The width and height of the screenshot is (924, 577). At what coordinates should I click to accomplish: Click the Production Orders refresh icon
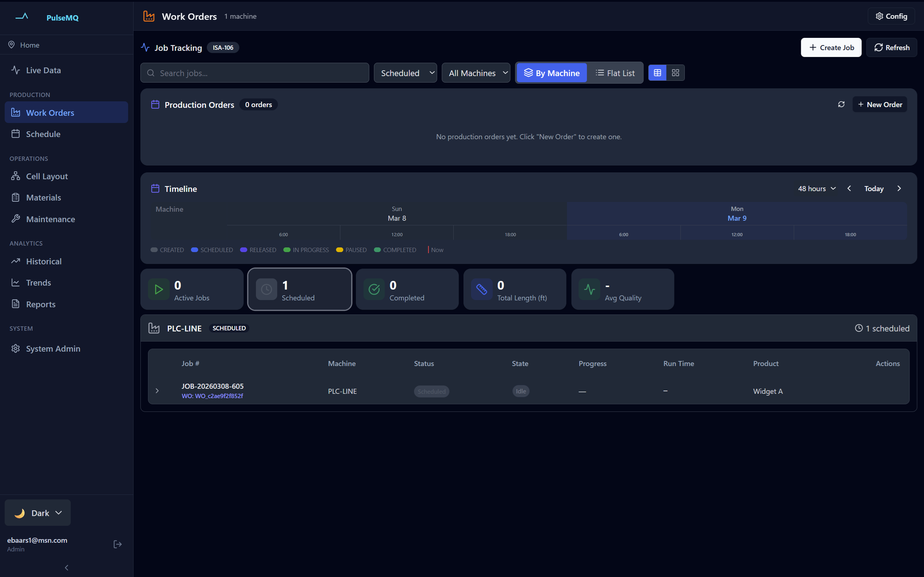click(841, 104)
